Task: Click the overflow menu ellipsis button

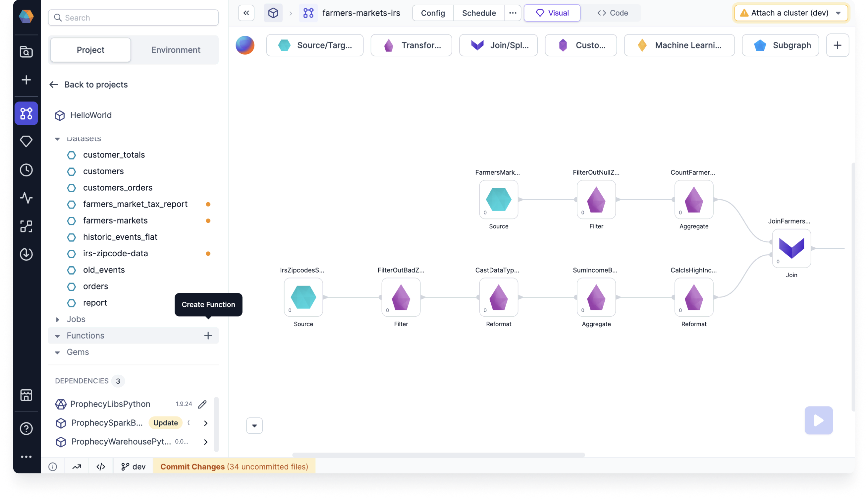Action: pos(513,13)
